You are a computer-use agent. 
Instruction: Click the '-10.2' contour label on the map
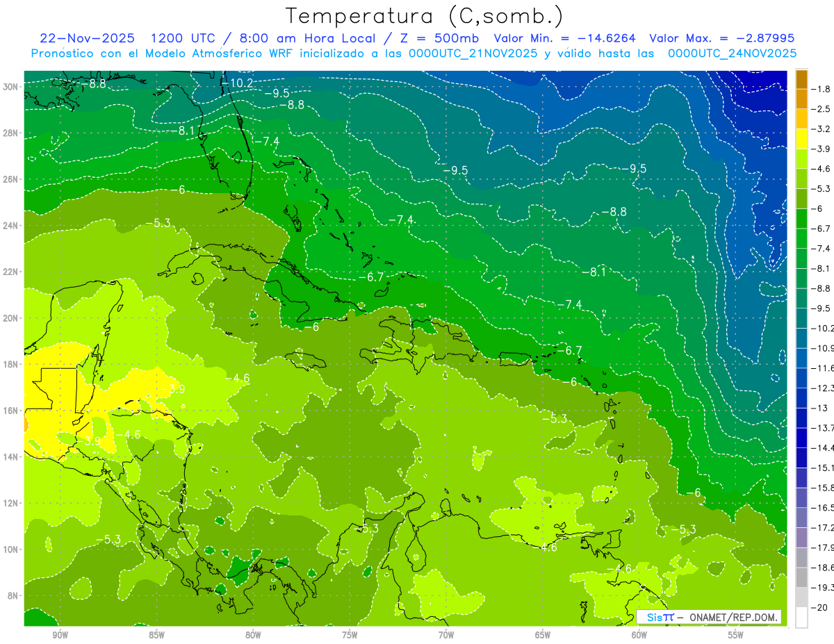(x=238, y=82)
